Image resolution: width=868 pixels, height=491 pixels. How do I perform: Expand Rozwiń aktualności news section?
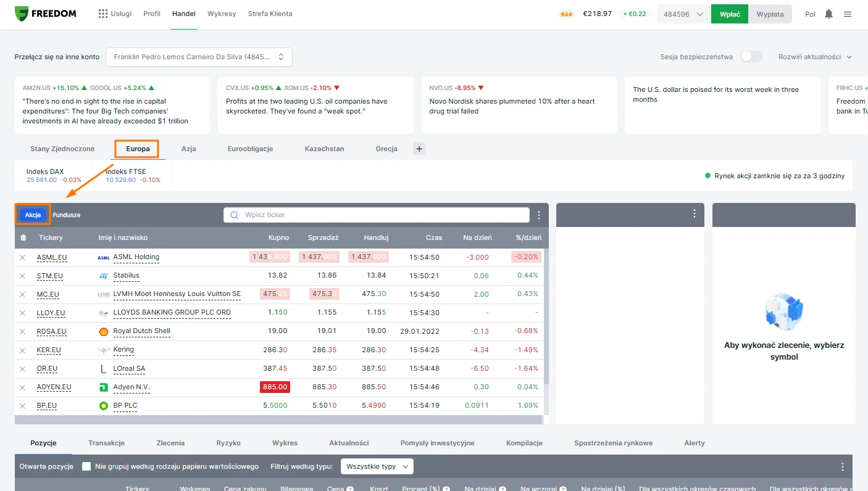point(815,57)
